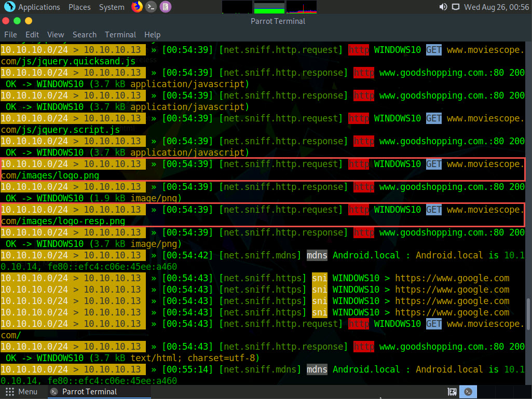Viewport: 532px width, 399px height.
Task: Open the Edit menu
Action: point(32,35)
